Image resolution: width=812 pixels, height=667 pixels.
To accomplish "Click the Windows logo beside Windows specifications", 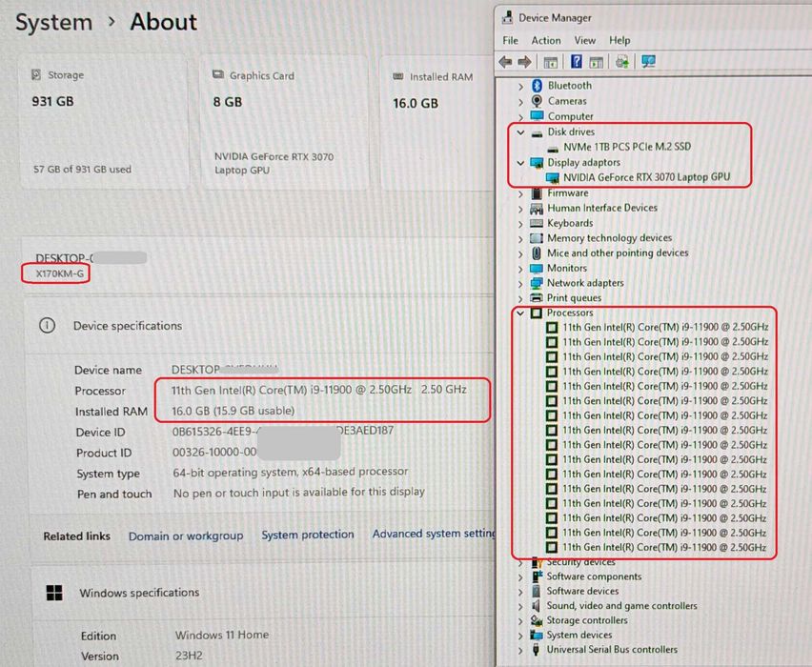I will click(54, 593).
